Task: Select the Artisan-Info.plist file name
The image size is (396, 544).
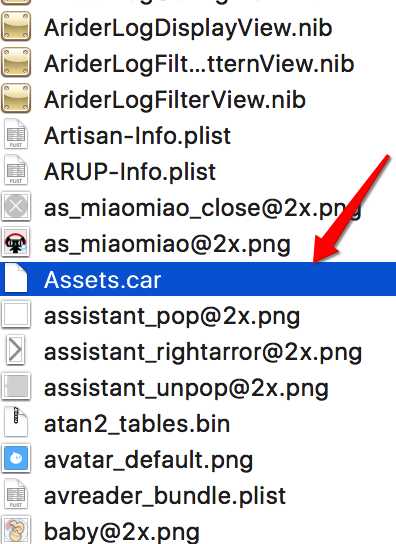Action: tap(137, 136)
